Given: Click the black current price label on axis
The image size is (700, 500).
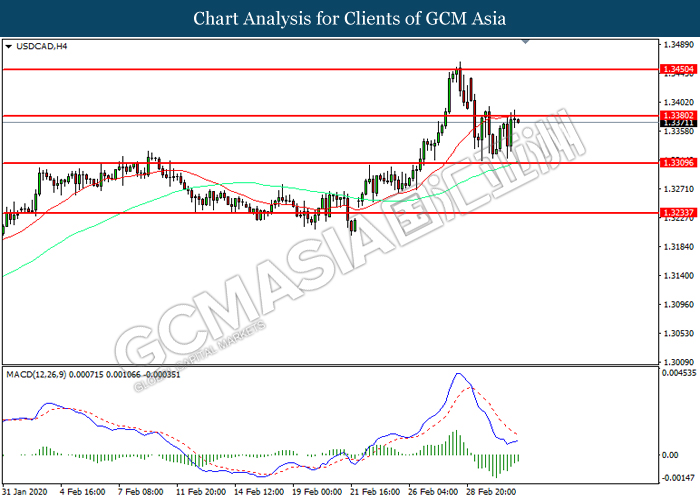Looking at the screenshot, I should (678, 123).
